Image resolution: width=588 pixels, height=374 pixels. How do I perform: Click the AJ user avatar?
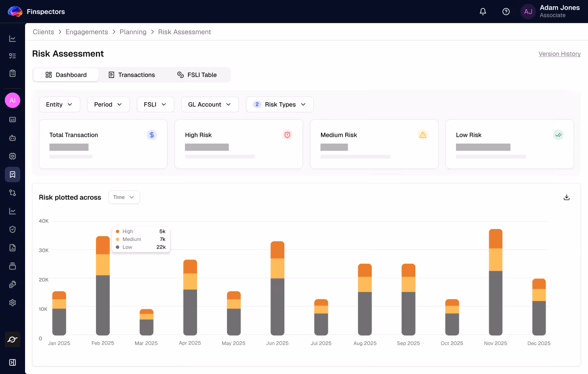(x=528, y=12)
